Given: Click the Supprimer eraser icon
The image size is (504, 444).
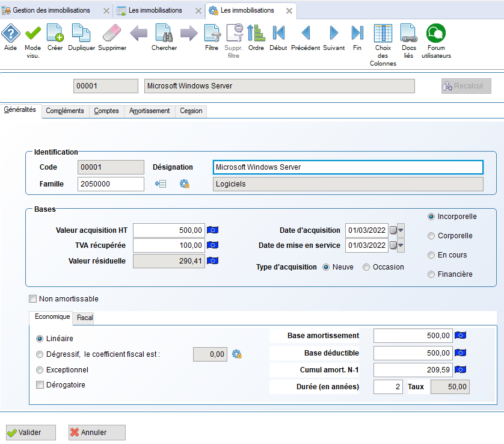Looking at the screenshot, I should [112, 34].
